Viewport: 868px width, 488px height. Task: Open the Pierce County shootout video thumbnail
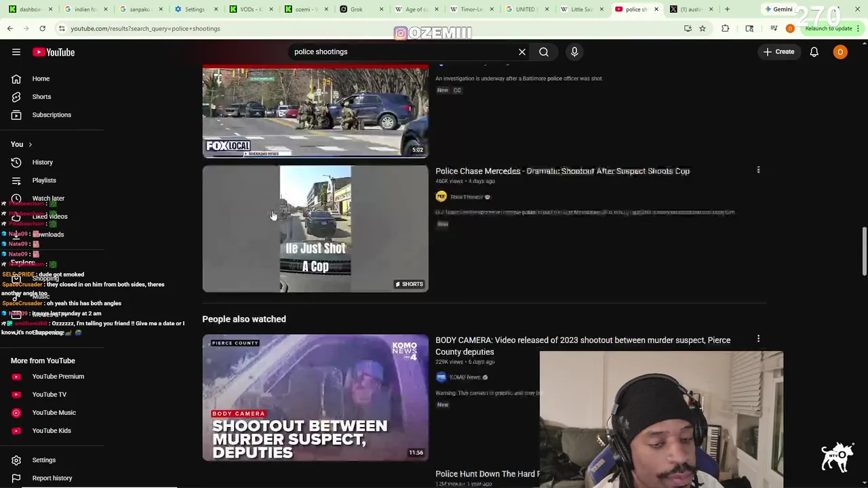coord(315,398)
